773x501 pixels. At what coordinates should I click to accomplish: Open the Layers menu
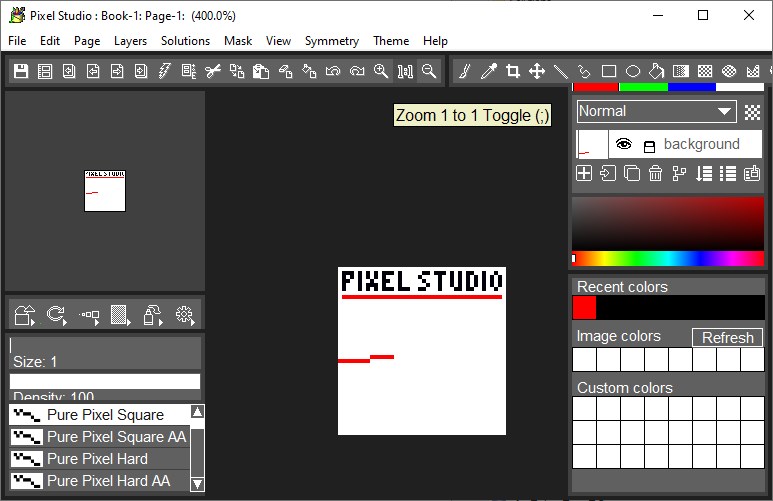[130, 41]
